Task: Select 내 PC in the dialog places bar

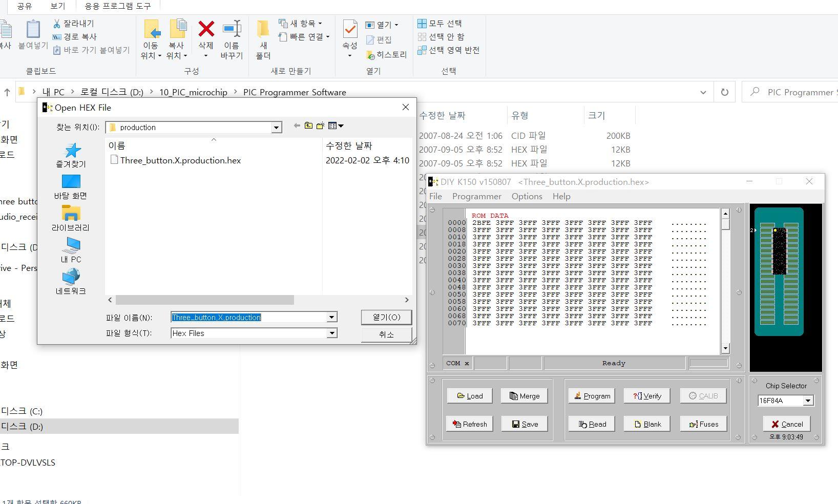Action: 71,251
